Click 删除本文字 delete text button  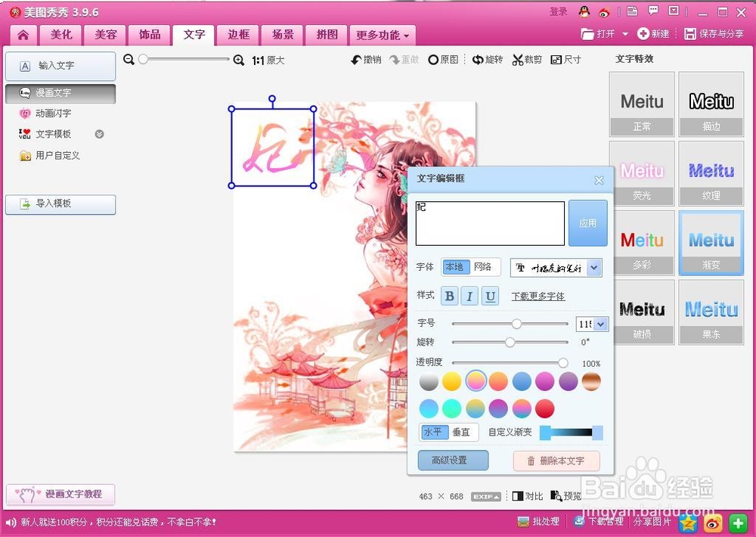[x=557, y=461]
